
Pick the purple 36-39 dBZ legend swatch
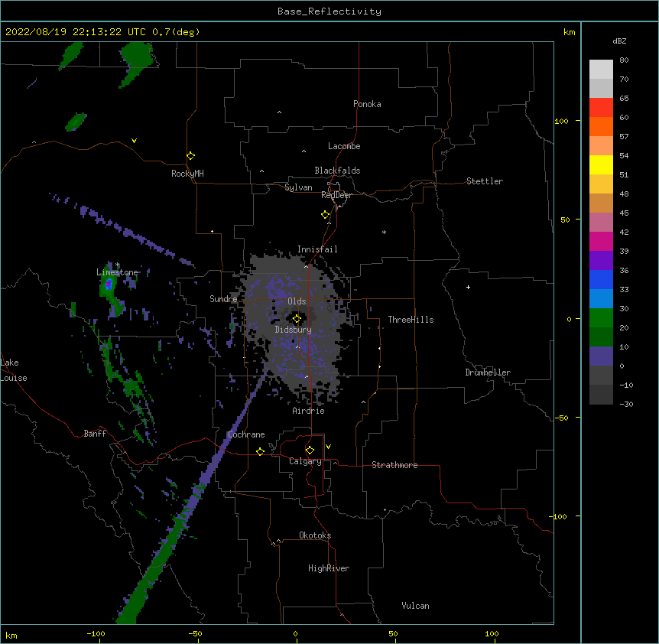pos(601,261)
